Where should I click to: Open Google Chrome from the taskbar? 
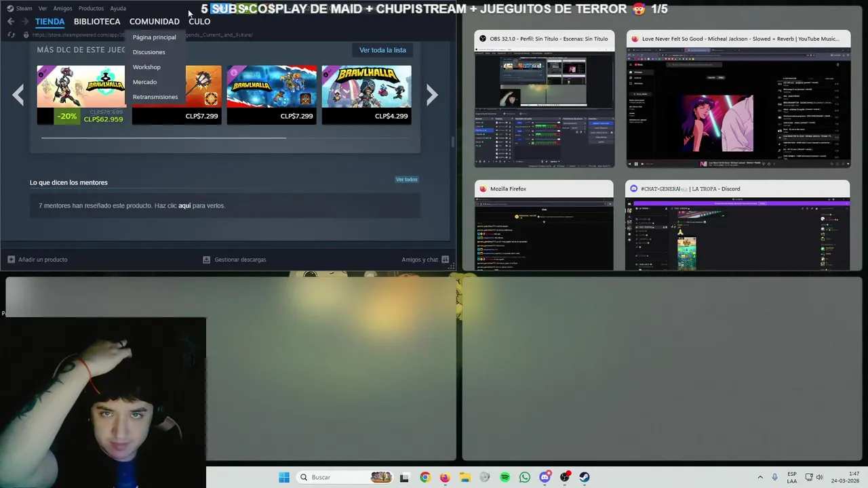click(x=425, y=477)
